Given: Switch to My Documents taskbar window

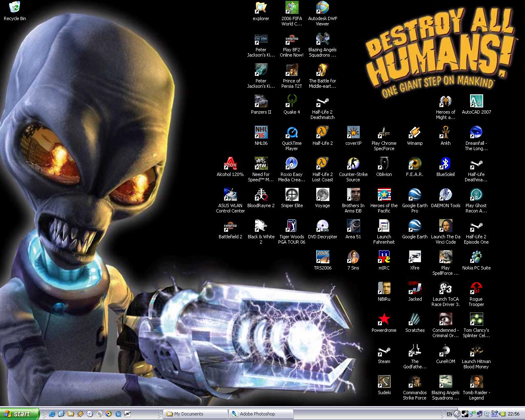Looking at the screenshot, I should [196, 414].
